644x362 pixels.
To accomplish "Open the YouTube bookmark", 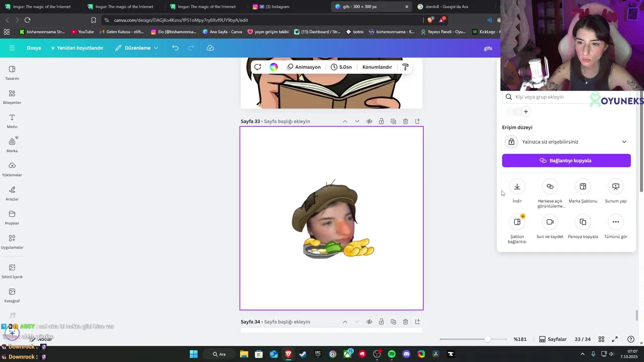I will pyautogui.click(x=83, y=32).
